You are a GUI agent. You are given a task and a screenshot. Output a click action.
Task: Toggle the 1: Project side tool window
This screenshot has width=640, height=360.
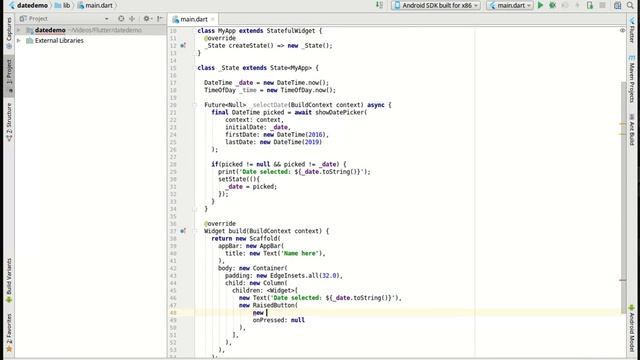click(x=9, y=76)
